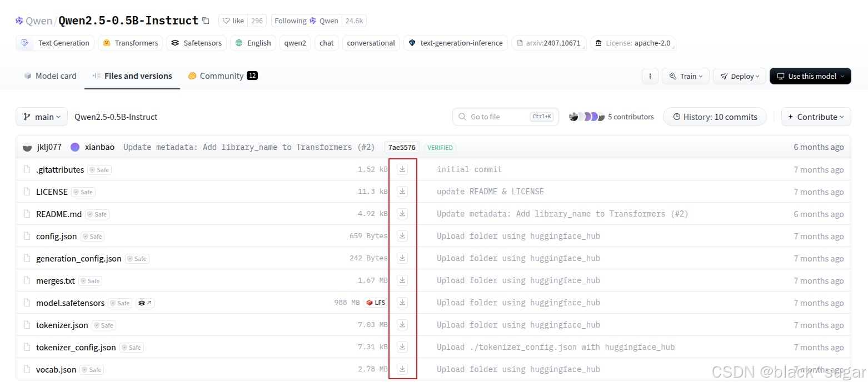Click the Qwen organization name in title

(39, 21)
